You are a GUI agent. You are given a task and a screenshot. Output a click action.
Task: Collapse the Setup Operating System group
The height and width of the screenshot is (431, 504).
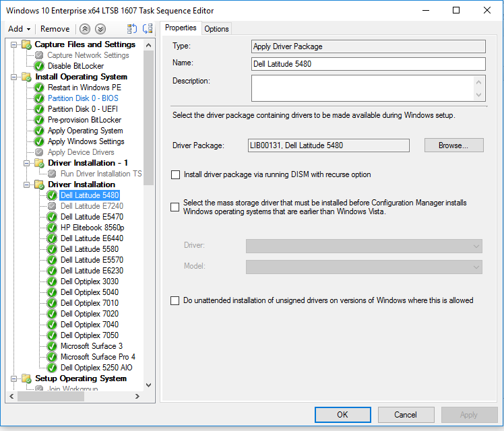[13, 378]
